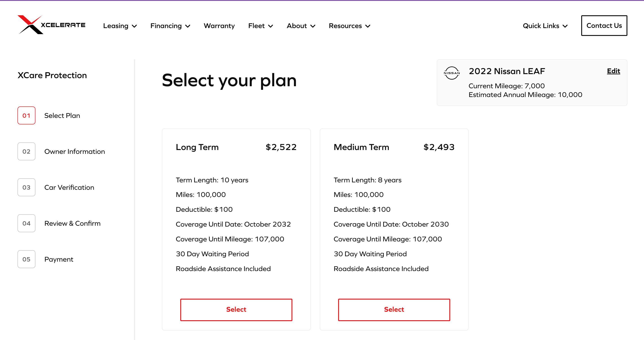Click step 05 number box

(x=26, y=259)
